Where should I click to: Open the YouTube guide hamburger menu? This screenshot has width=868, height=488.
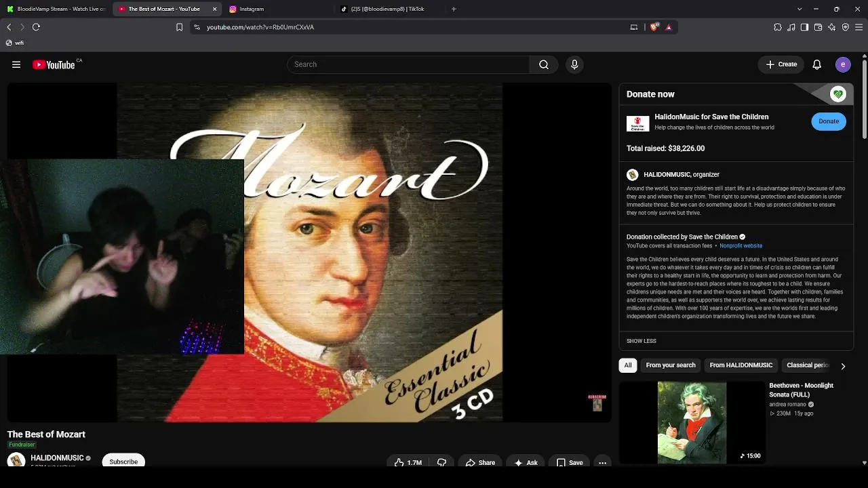(16, 64)
